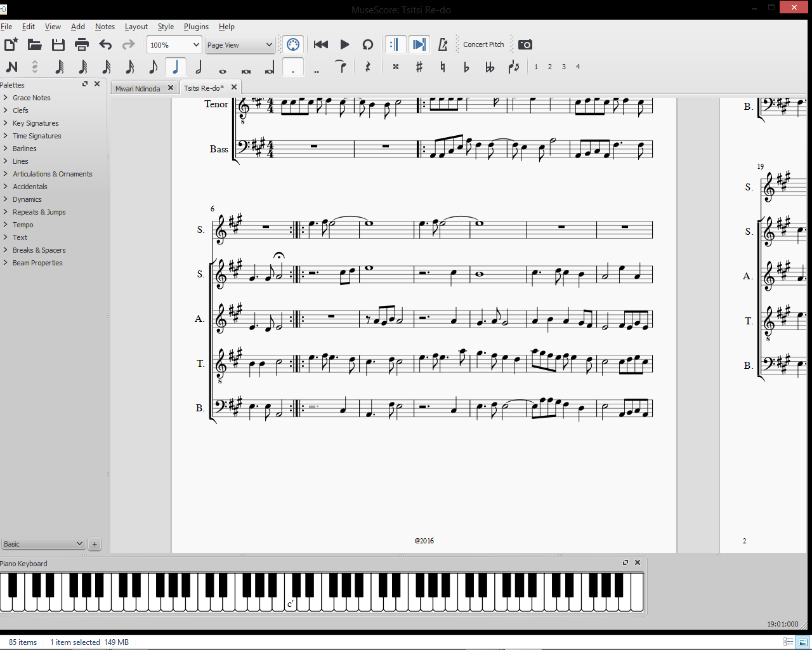Apply double flat accidental
Screen dimensions: 812x650
[x=490, y=67]
